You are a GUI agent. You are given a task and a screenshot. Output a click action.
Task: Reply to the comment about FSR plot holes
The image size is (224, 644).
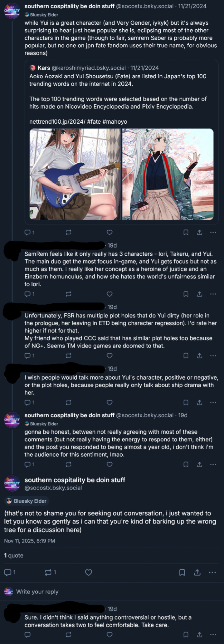click(x=28, y=355)
